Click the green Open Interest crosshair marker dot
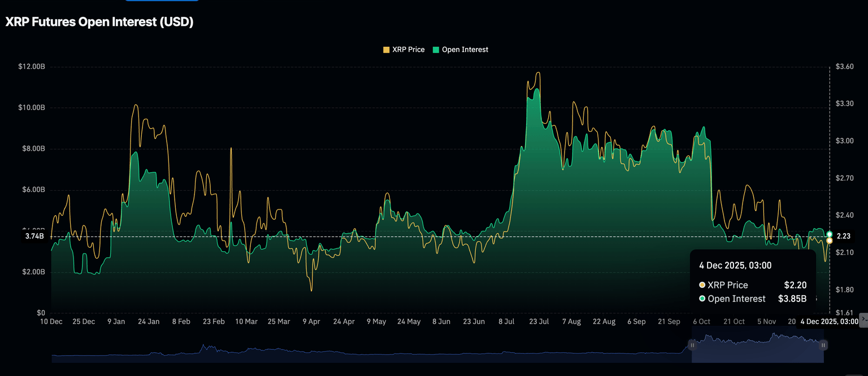 (x=829, y=234)
